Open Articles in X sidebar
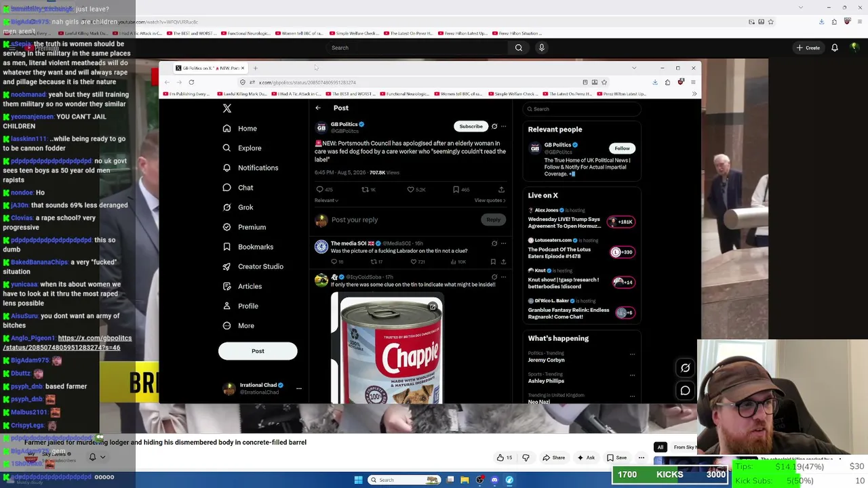 click(x=242, y=286)
